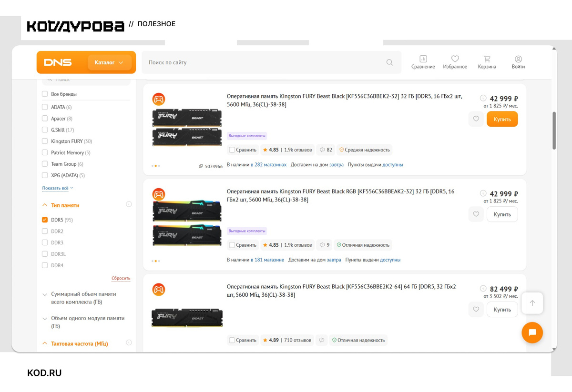Add 64 ГБ product to favorites
Viewport: 572px width, 392px height.
[x=476, y=310]
